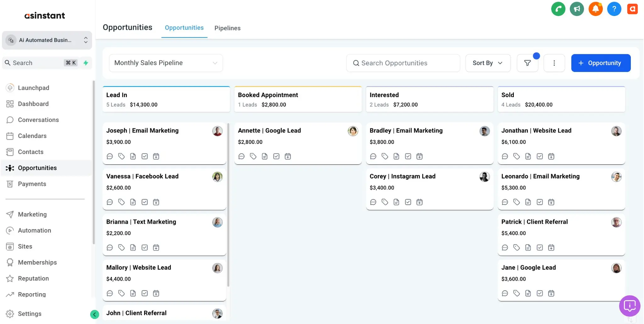Click task checkmark icon on Brianna's card
644x324 pixels.
click(145, 248)
